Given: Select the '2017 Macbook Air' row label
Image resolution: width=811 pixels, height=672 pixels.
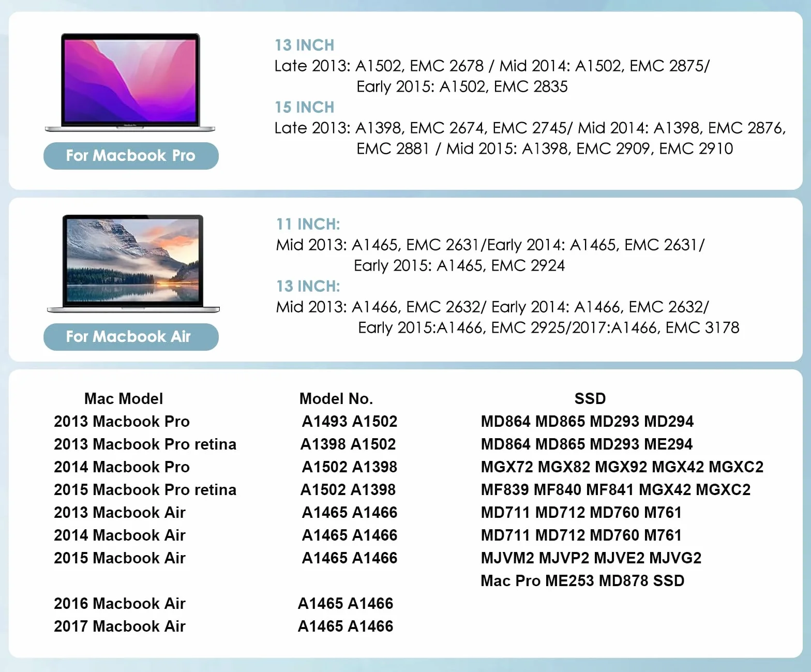Looking at the screenshot, I should pos(120,626).
